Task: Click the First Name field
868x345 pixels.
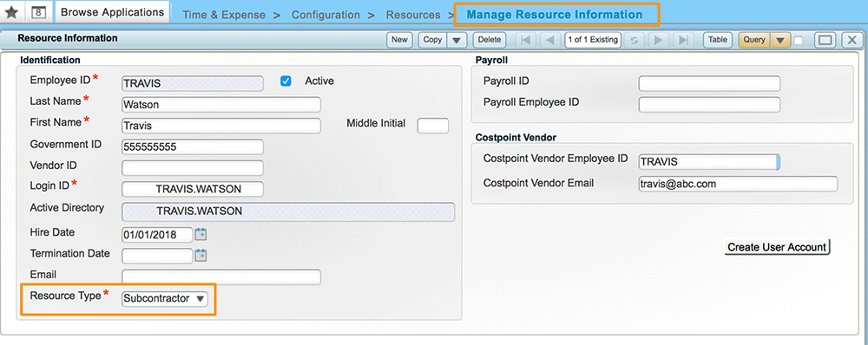Action: pyautogui.click(x=220, y=126)
